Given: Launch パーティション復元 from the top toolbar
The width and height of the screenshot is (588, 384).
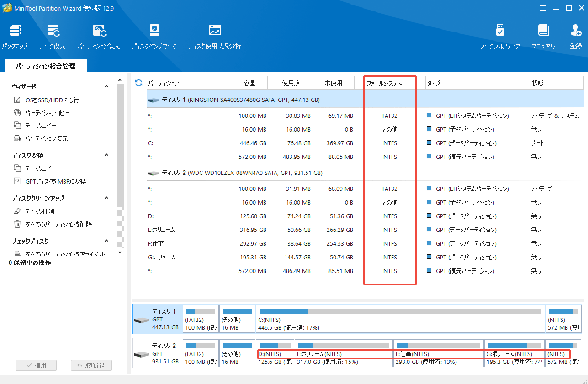Looking at the screenshot, I should [99, 37].
